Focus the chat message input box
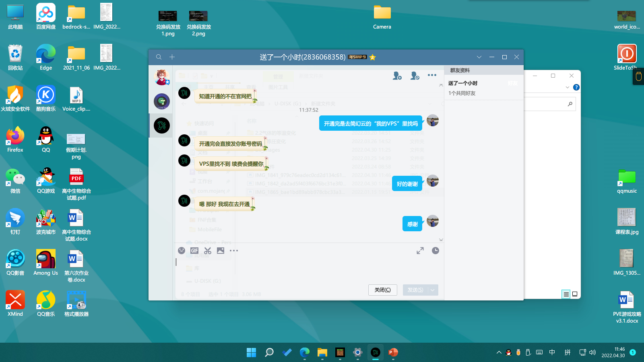 (308, 269)
